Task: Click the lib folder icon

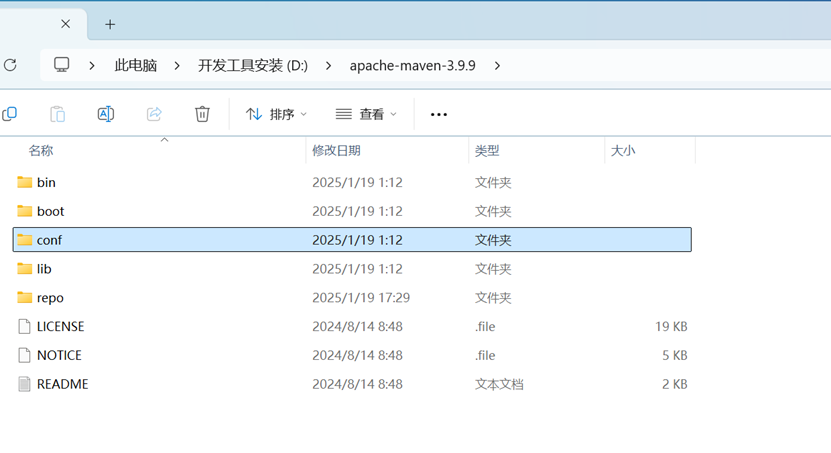Action: point(24,269)
